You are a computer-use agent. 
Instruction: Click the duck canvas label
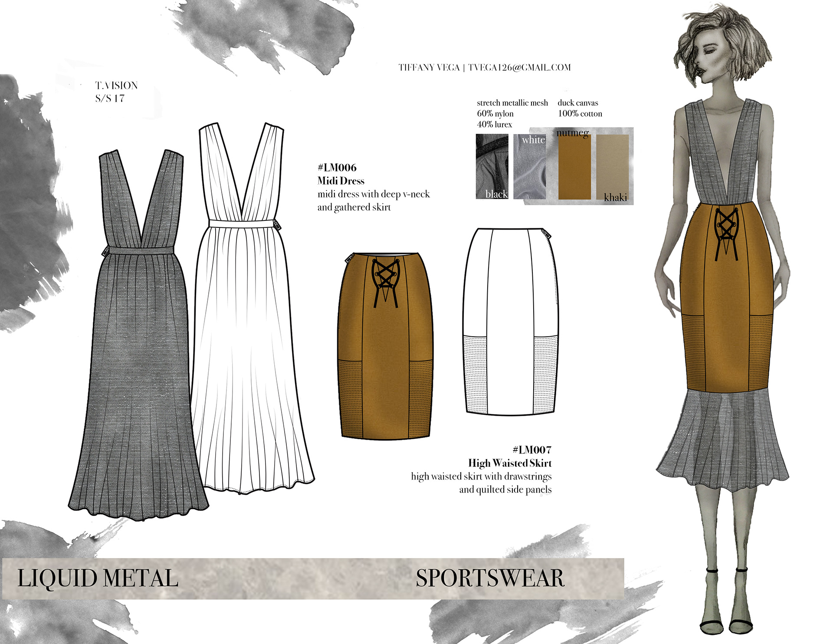tap(578, 103)
